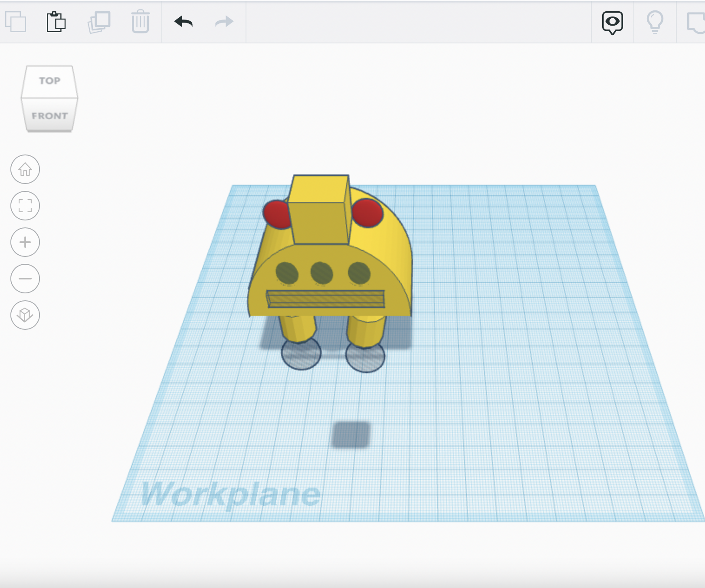Show all hidden objects
The width and height of the screenshot is (705, 588).
click(613, 22)
